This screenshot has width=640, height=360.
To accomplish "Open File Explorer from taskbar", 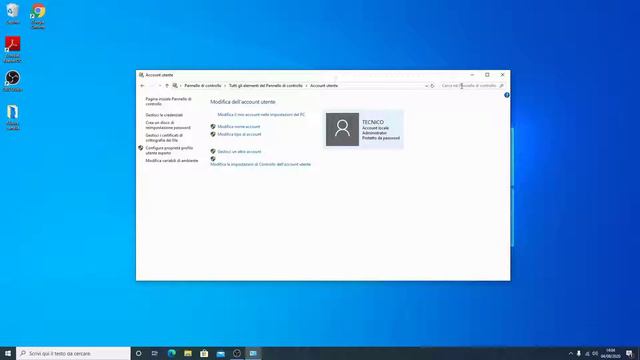I will pos(188,353).
